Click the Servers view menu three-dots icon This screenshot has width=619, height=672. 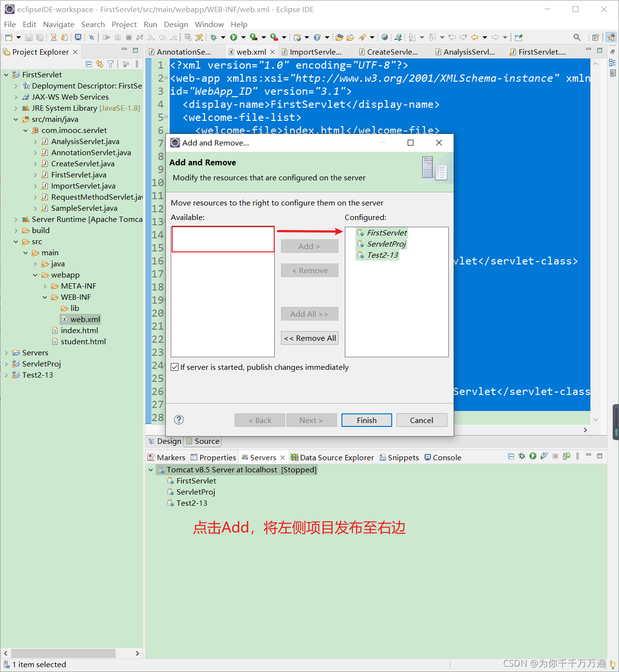point(577,456)
